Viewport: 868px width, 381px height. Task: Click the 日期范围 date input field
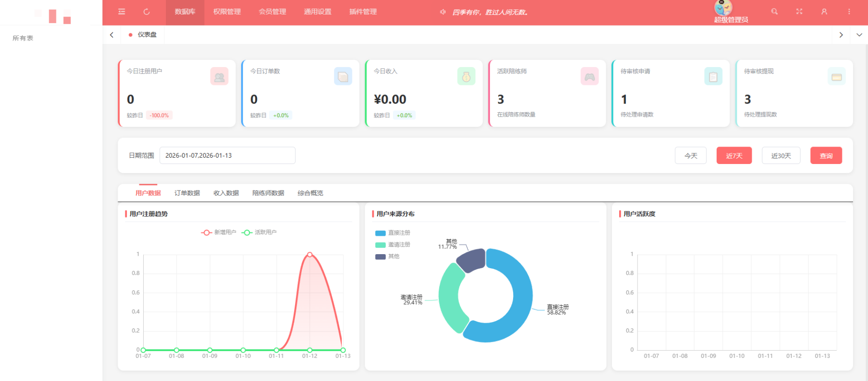point(227,155)
